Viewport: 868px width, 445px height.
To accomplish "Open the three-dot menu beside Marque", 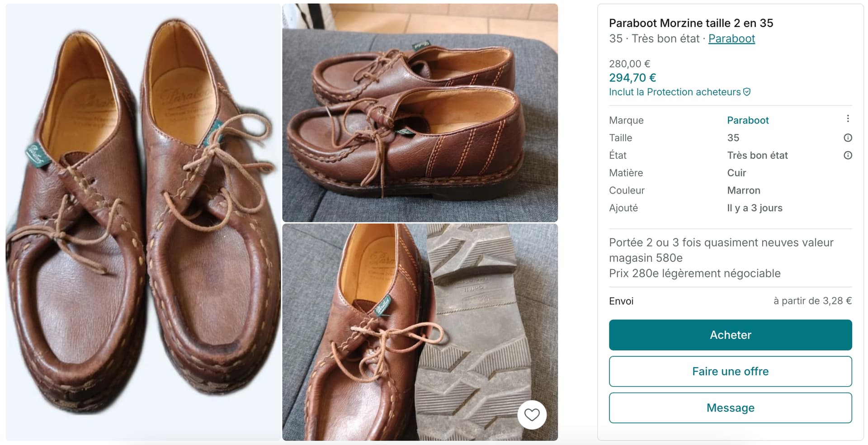I will pyautogui.click(x=848, y=118).
